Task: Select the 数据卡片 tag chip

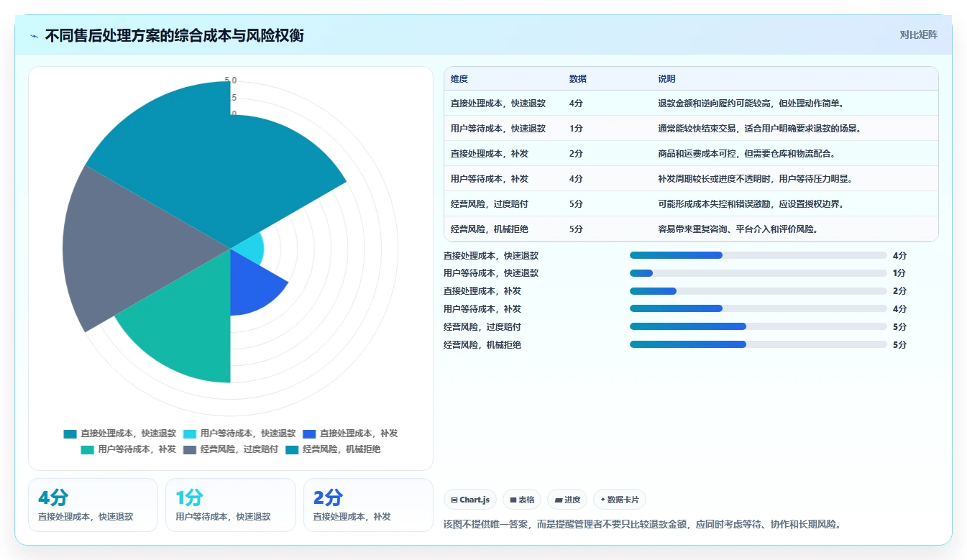Action: [620, 500]
